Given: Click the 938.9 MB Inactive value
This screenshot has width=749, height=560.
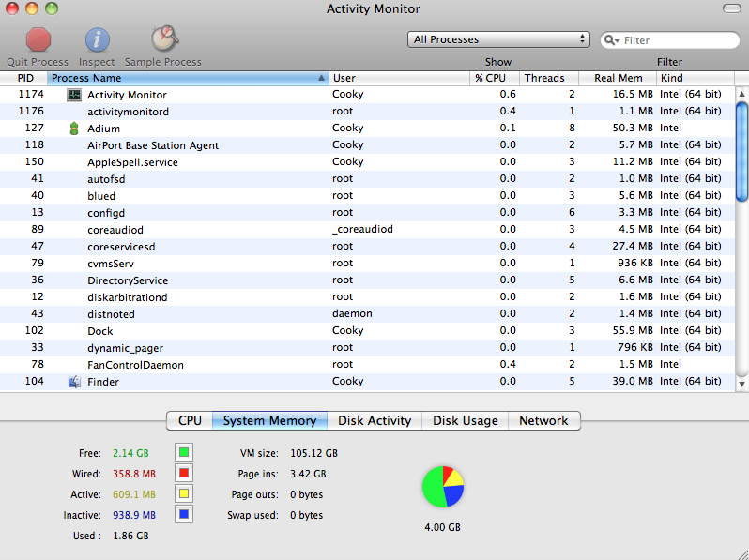Looking at the screenshot, I should [134, 515].
